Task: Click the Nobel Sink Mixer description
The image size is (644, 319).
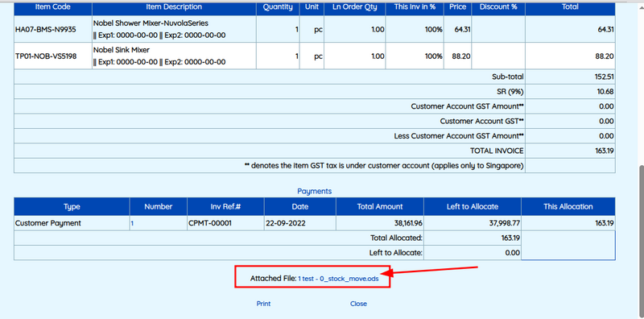Action: [122, 50]
